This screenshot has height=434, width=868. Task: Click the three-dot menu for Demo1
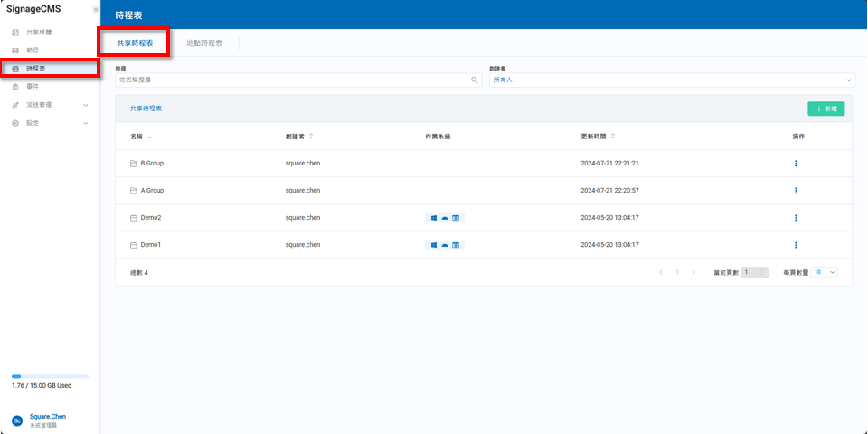(796, 245)
